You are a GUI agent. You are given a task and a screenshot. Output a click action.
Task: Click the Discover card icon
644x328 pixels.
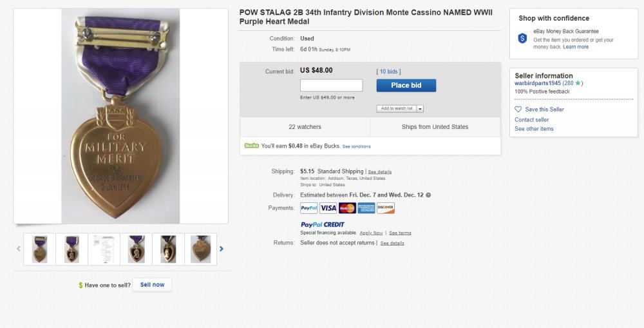[386, 208]
